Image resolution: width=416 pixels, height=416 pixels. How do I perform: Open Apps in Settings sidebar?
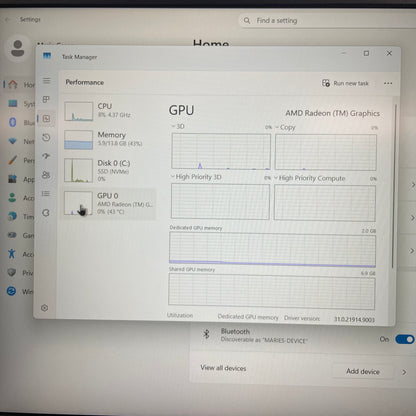click(x=22, y=179)
